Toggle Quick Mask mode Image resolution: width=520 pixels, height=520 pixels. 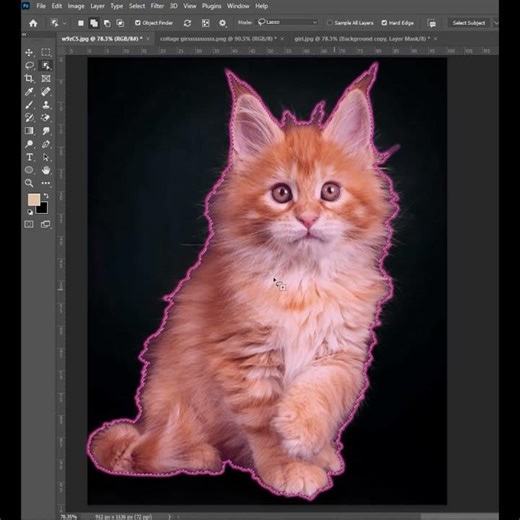[x=29, y=224]
